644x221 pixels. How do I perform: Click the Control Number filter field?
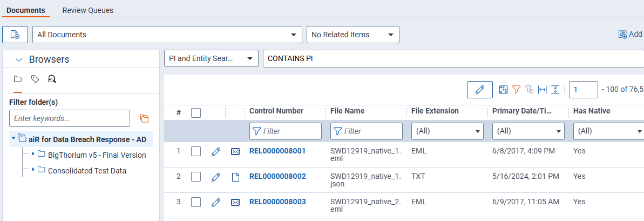click(286, 131)
